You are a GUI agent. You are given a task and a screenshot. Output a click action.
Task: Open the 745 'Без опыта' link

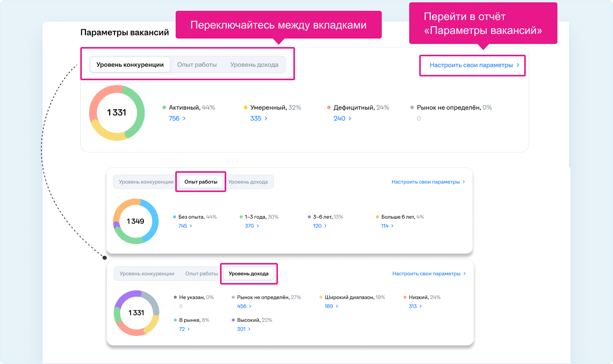pos(183,226)
